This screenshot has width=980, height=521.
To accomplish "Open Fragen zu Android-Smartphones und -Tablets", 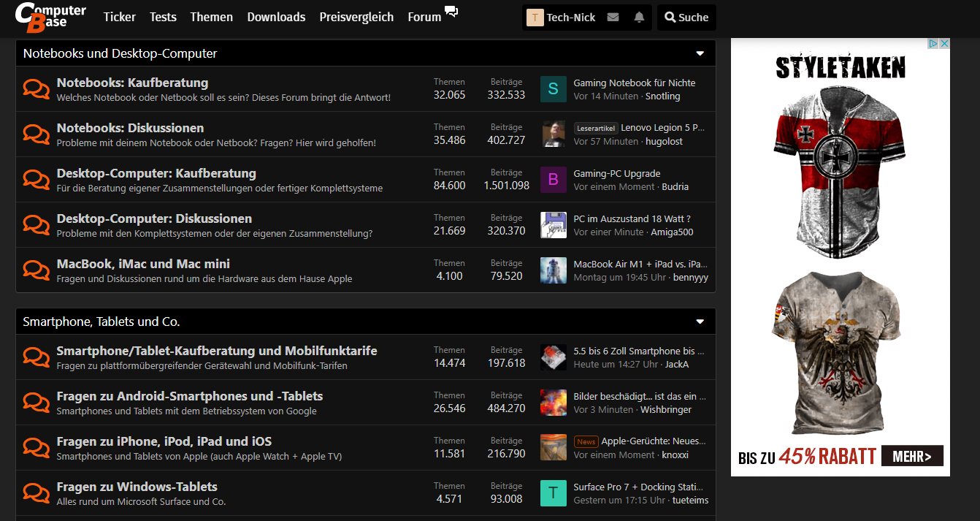I will point(190,396).
